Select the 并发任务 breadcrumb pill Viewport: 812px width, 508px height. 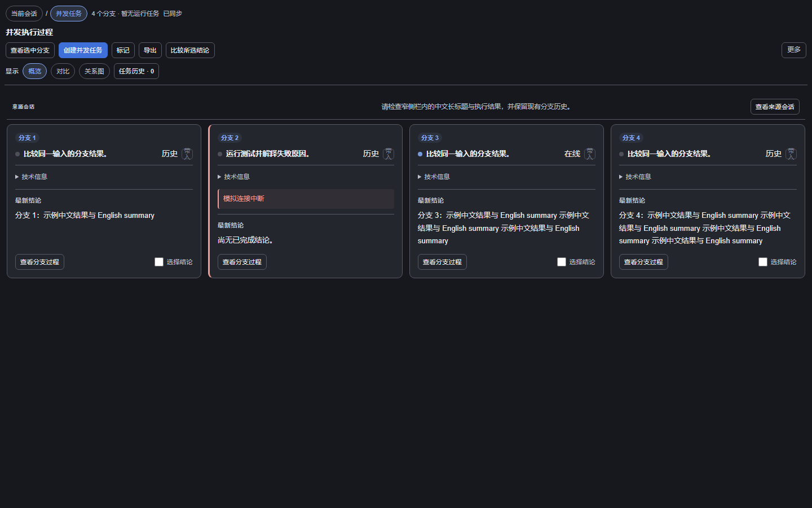[x=69, y=14]
